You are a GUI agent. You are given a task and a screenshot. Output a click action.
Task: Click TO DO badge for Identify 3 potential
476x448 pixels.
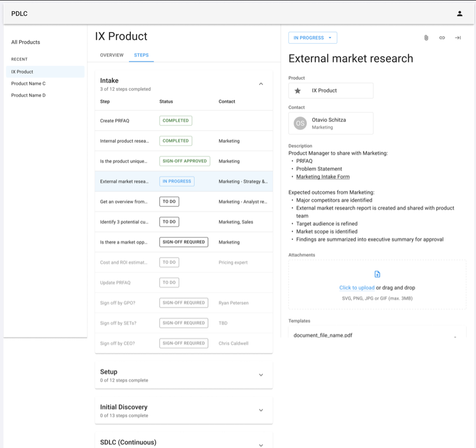point(169,222)
